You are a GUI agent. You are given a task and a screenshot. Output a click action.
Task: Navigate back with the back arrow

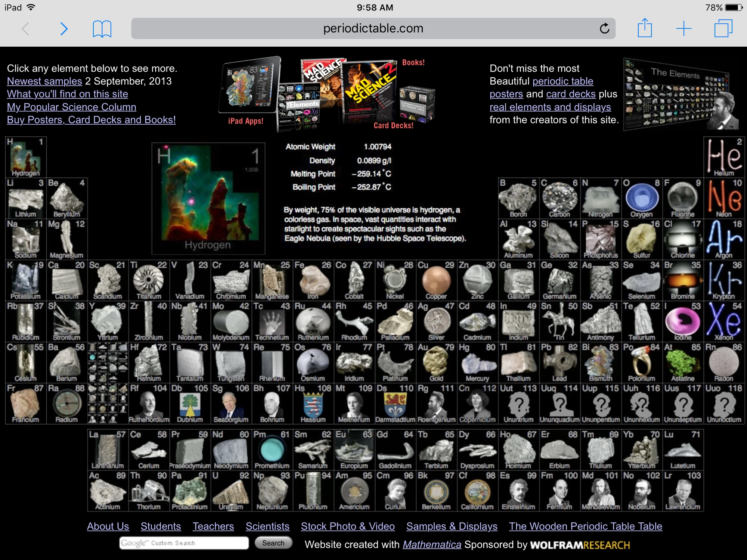click(25, 29)
